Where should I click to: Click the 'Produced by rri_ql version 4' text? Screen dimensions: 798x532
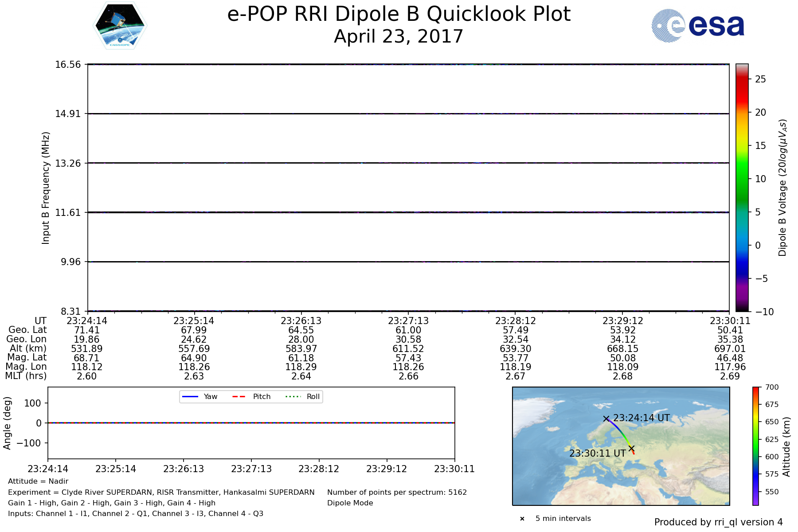coord(718,522)
